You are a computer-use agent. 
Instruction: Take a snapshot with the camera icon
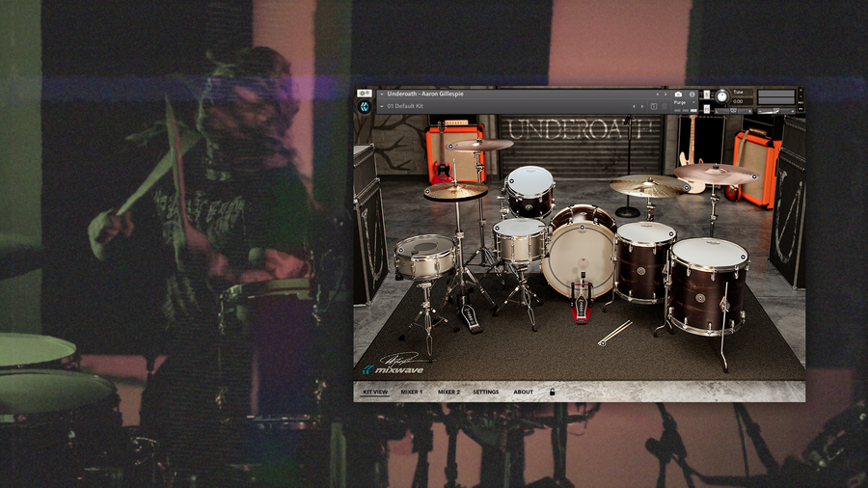pyautogui.click(x=679, y=94)
